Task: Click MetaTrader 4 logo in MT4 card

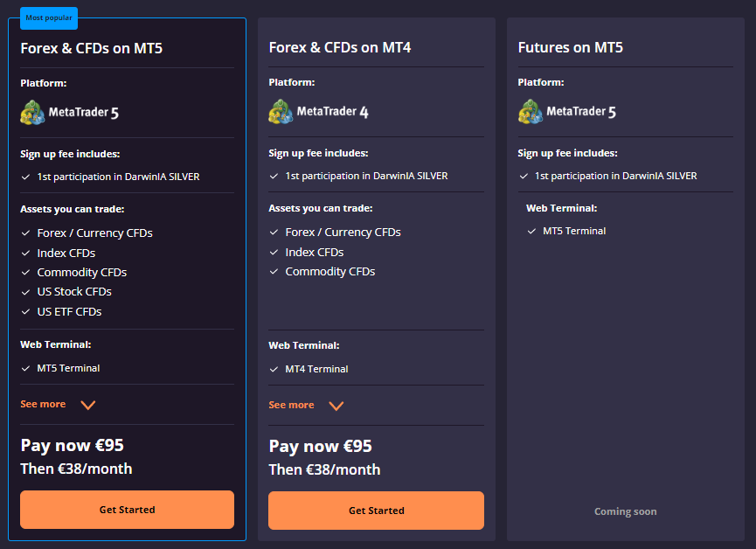Action: pyautogui.click(x=318, y=111)
